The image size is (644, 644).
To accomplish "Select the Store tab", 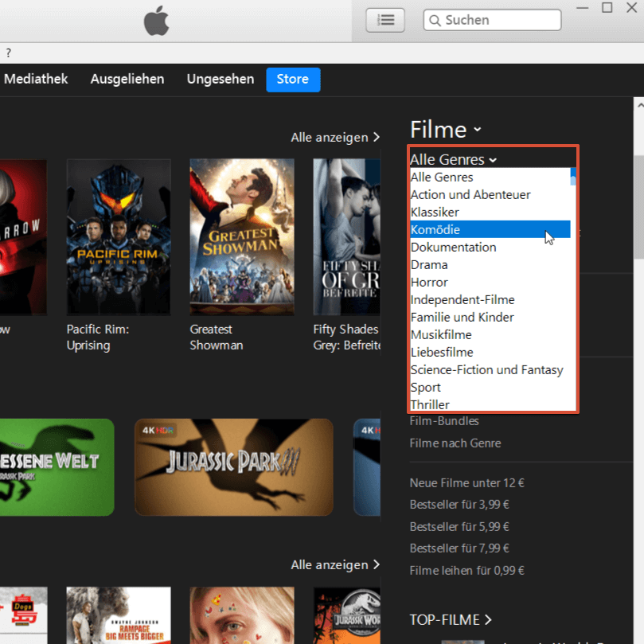I will click(x=293, y=80).
